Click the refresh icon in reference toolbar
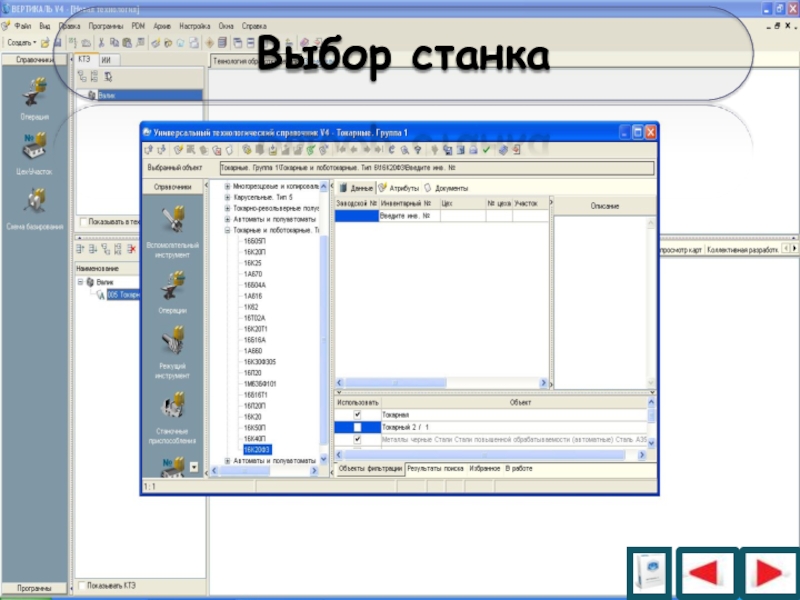This screenshot has width=800, height=600. (x=392, y=149)
